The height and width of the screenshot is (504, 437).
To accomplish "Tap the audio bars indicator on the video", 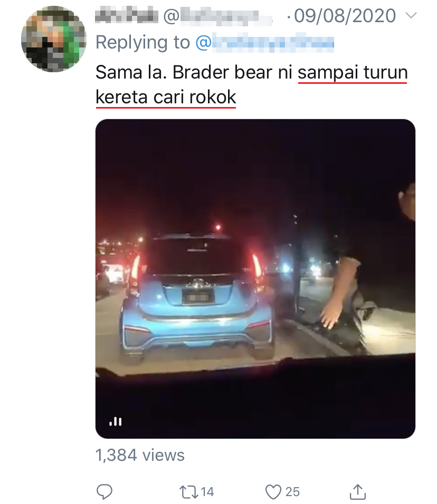I will point(116,421).
